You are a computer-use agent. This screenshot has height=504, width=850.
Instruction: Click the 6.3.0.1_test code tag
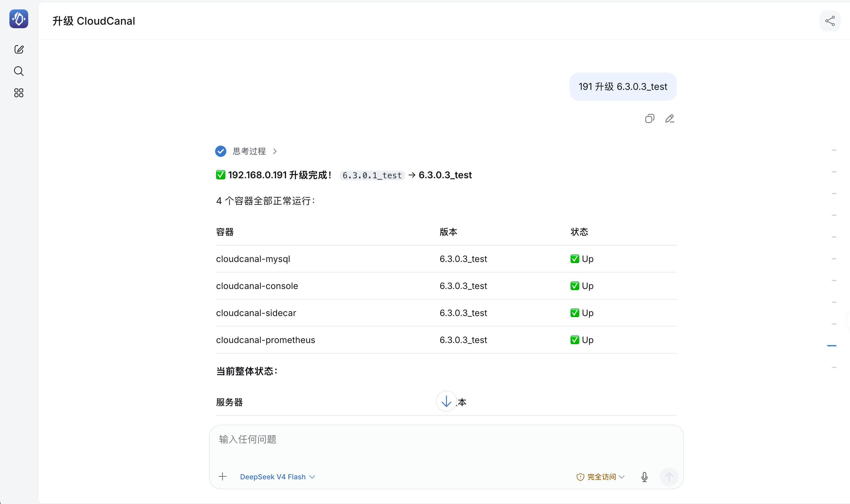372,175
